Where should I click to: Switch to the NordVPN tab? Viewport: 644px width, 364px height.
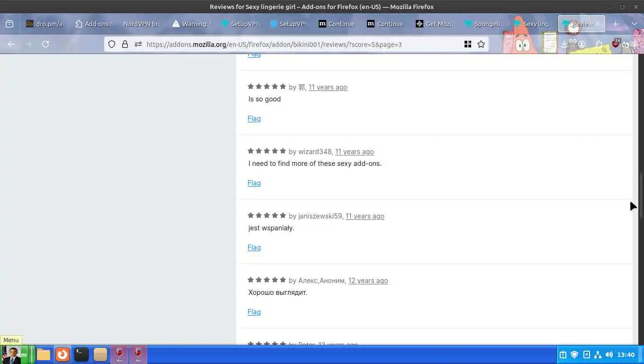143,24
